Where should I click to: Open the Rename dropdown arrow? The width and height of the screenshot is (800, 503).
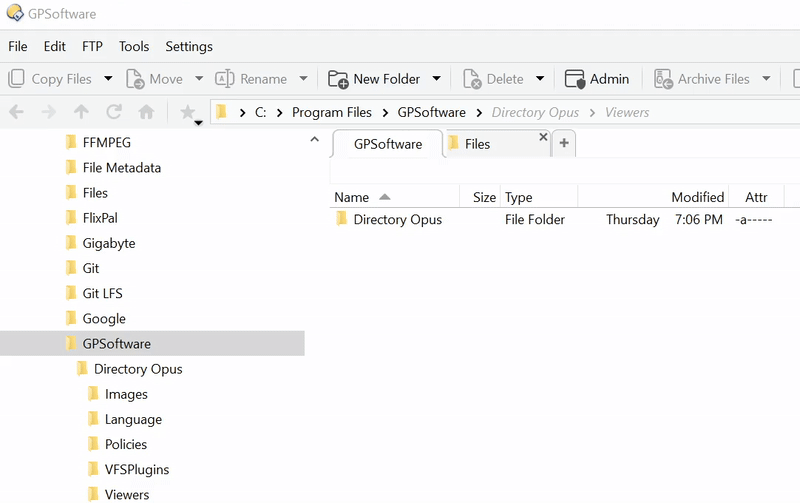pyautogui.click(x=304, y=79)
